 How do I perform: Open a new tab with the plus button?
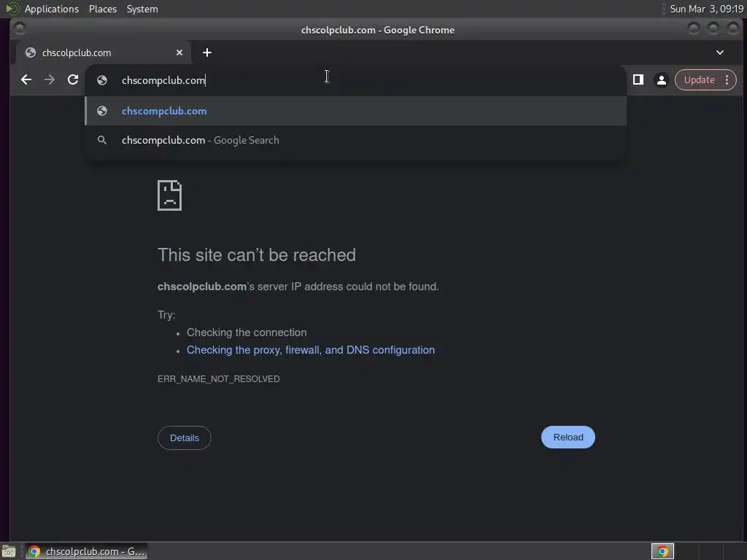(206, 52)
